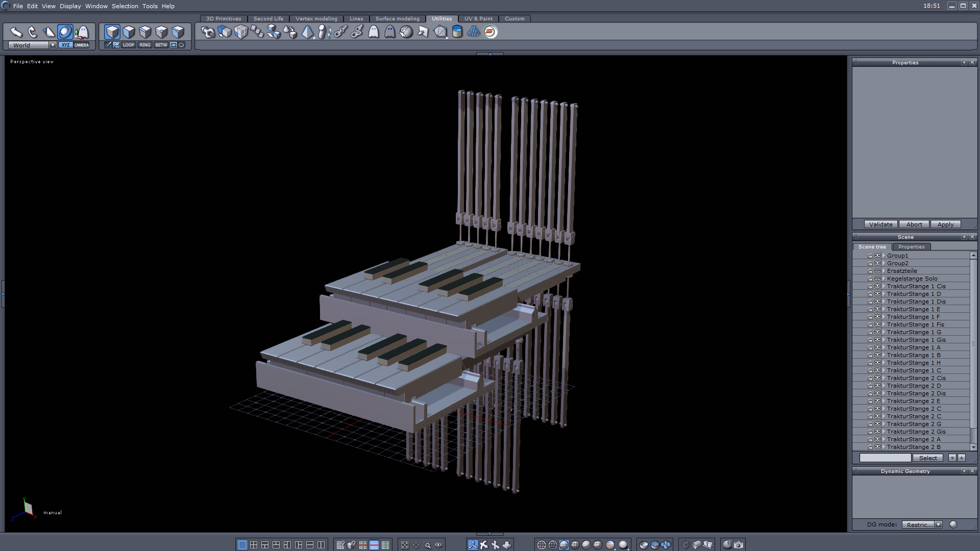Viewport: 980px width, 551px height.
Task: Click the Validate button
Action: coord(880,224)
